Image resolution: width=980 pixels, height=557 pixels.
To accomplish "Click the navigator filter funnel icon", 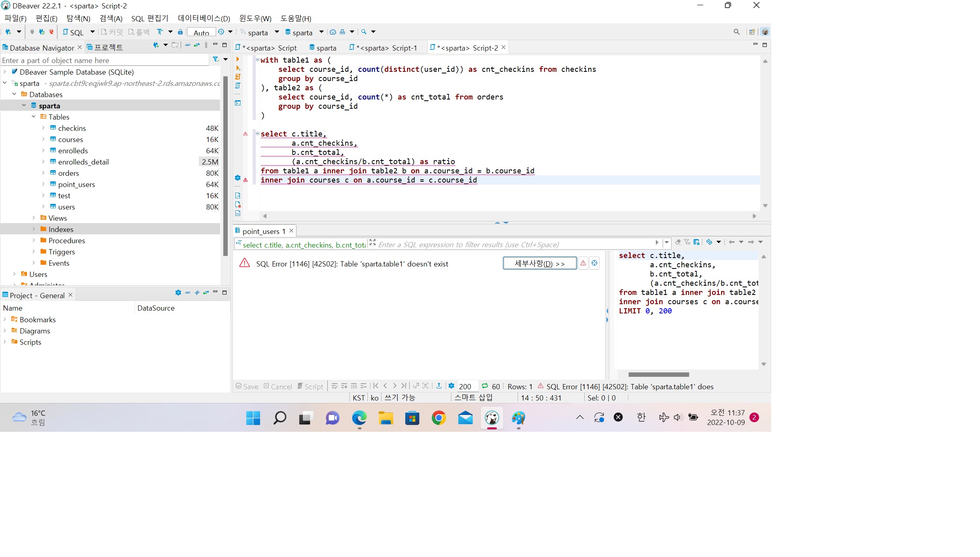I will point(216,59).
